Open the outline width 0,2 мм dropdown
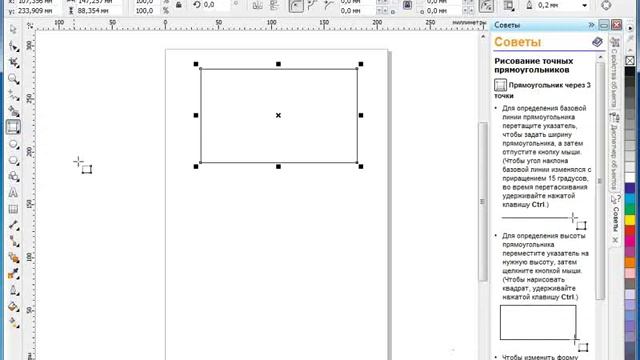Image resolution: width=640 pixels, height=360 pixels. point(584,5)
